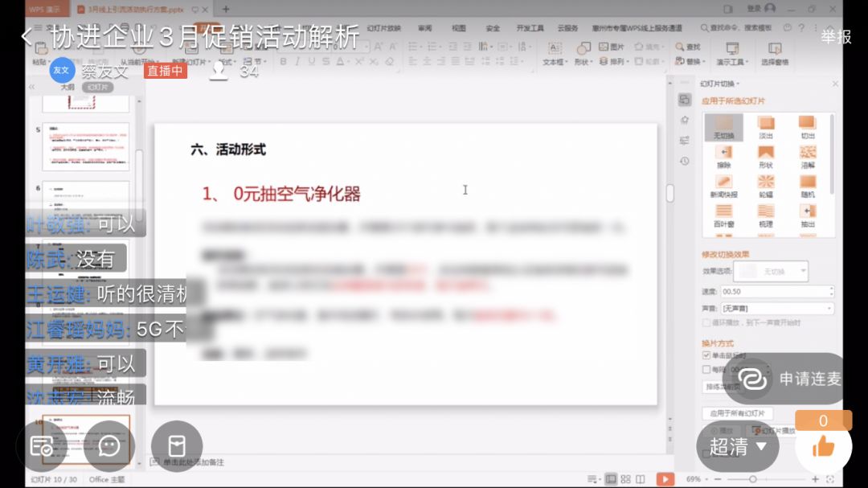Insert a picture with 图片

tap(612, 47)
